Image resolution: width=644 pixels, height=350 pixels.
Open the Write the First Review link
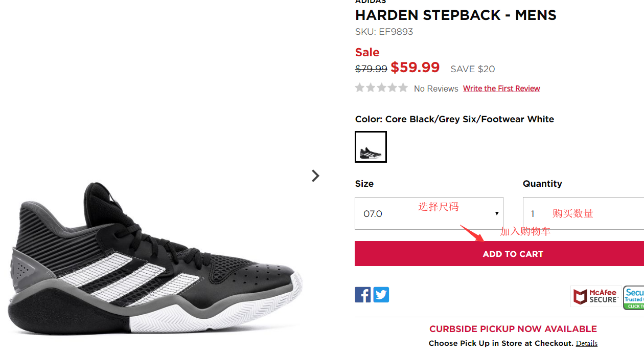501,89
